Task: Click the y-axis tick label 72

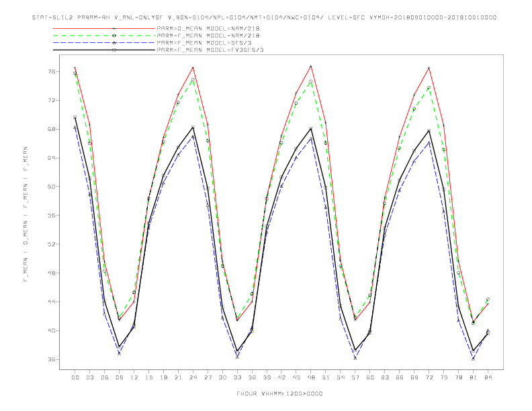Action: [51, 100]
